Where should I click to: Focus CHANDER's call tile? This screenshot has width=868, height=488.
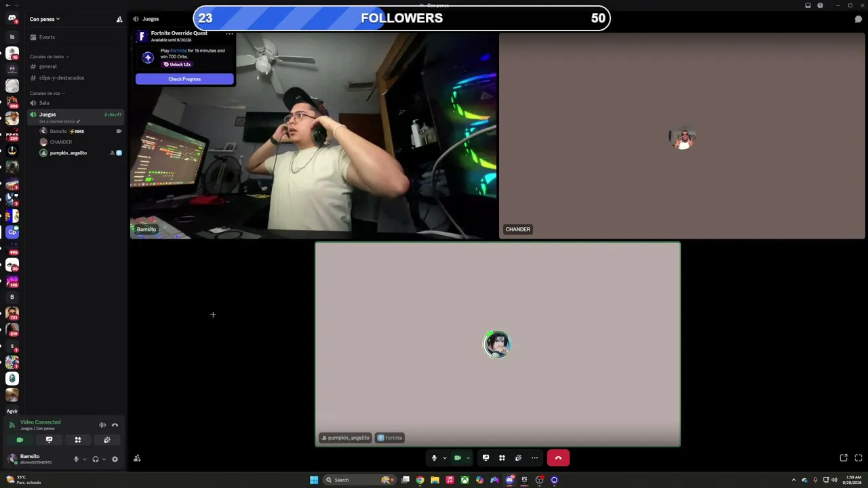682,136
